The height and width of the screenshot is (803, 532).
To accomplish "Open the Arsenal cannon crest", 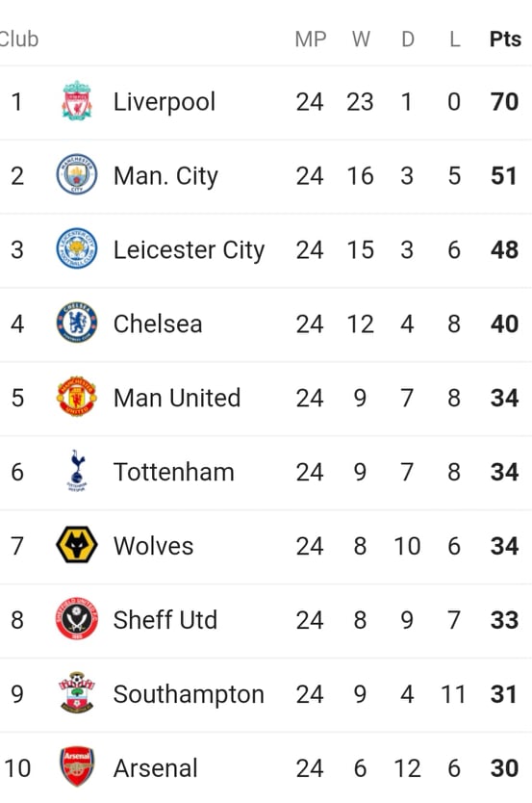I will coord(77,766).
